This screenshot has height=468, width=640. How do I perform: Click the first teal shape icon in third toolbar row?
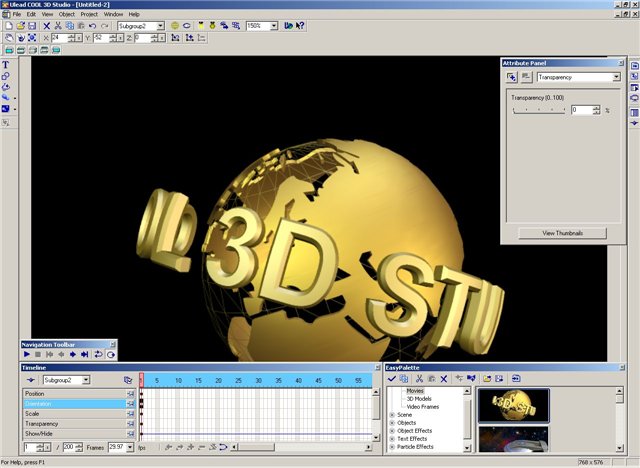pos(9,50)
